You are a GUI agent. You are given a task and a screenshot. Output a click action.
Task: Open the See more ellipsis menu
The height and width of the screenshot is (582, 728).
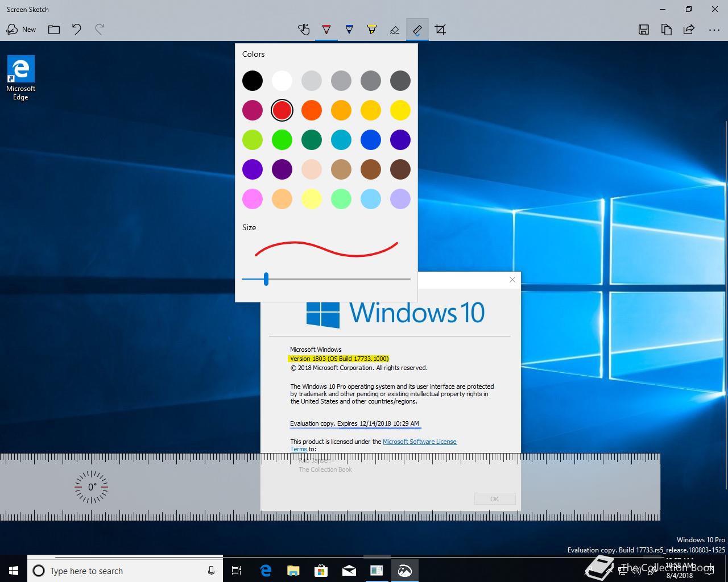click(x=714, y=30)
